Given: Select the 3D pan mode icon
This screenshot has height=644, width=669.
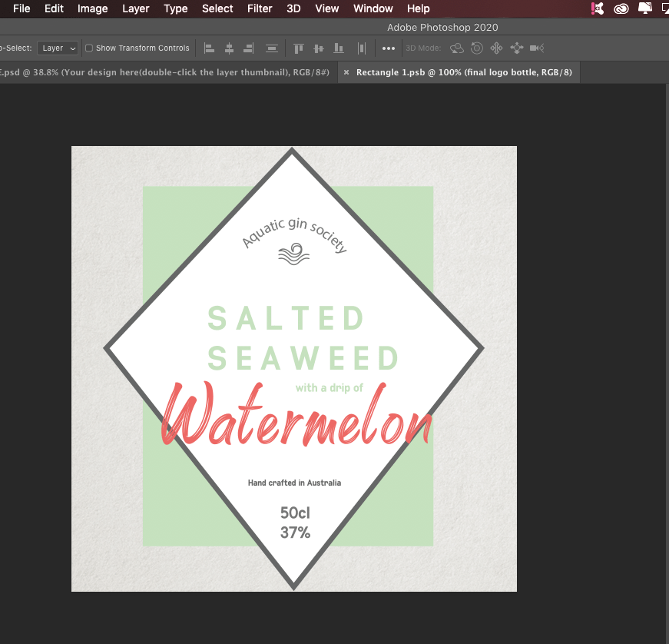Looking at the screenshot, I should [x=496, y=48].
